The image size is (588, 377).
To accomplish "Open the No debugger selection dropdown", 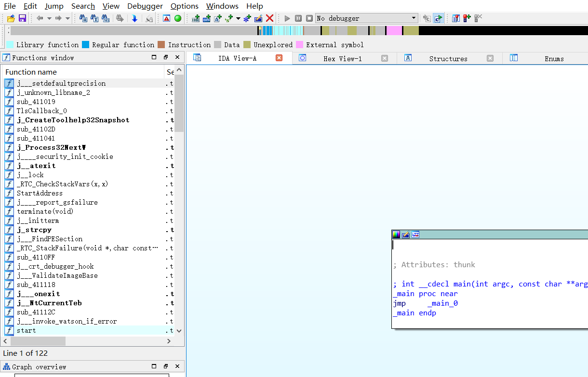I will click(366, 18).
